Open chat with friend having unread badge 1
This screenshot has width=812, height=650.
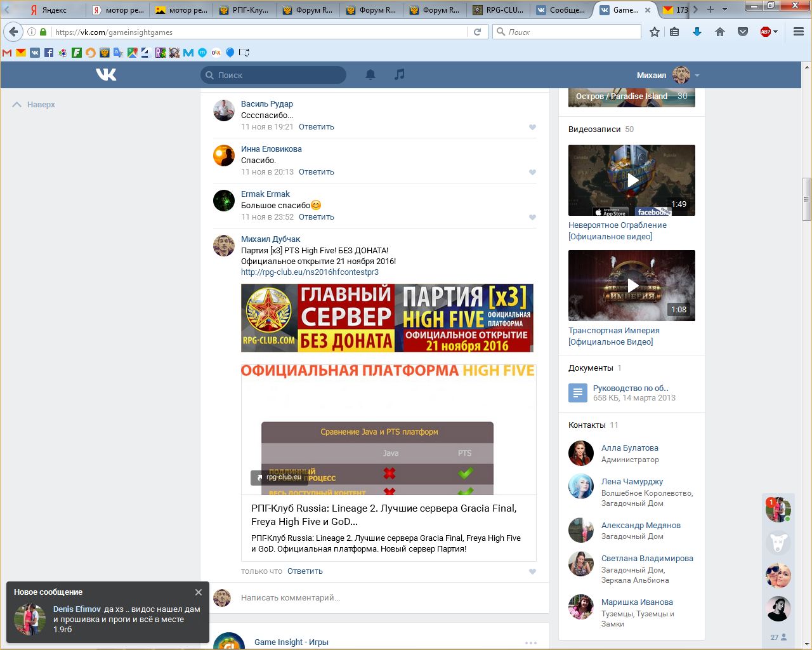[778, 510]
